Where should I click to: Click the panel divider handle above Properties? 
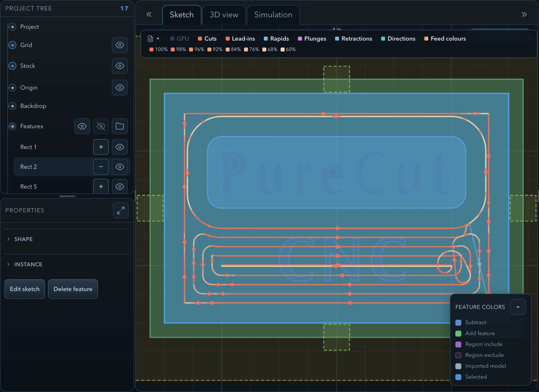point(67,196)
